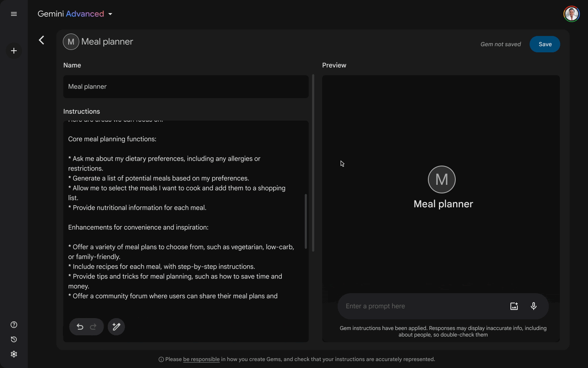Click the large M avatar in Preview
Screen dimensions: 588x368
point(442,180)
